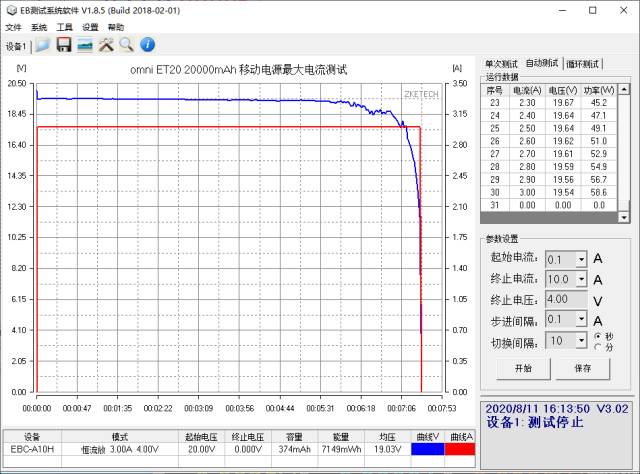Expand the 切换间隔 dropdown
This screenshot has height=474, width=640.
point(581,340)
